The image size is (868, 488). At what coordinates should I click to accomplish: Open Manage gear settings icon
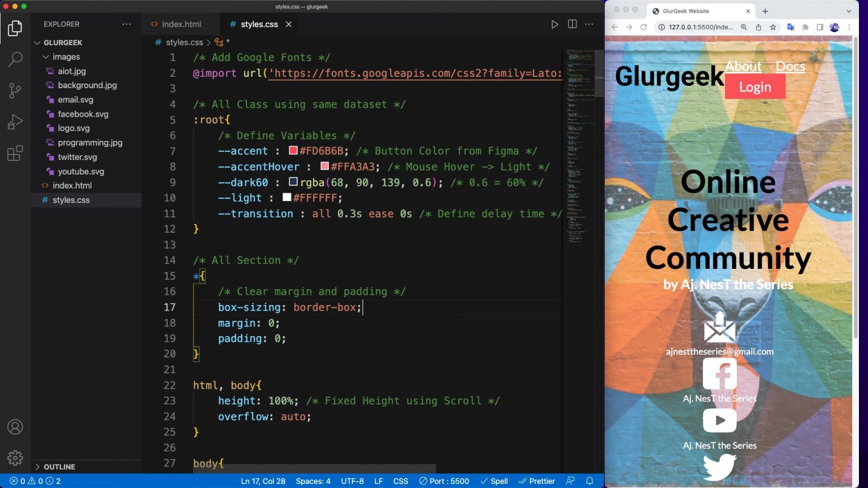point(15,457)
